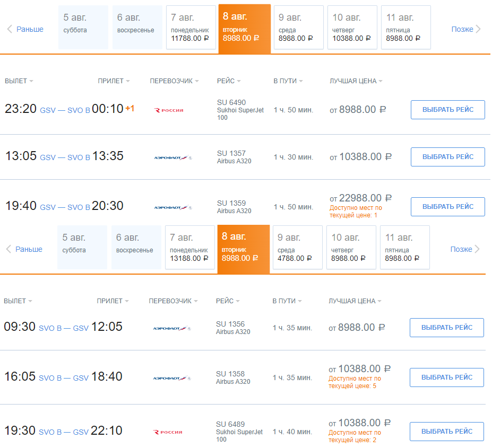Select the 9 авг. outbound date tab
Viewport: 492px width, 448px height.
coord(299,27)
